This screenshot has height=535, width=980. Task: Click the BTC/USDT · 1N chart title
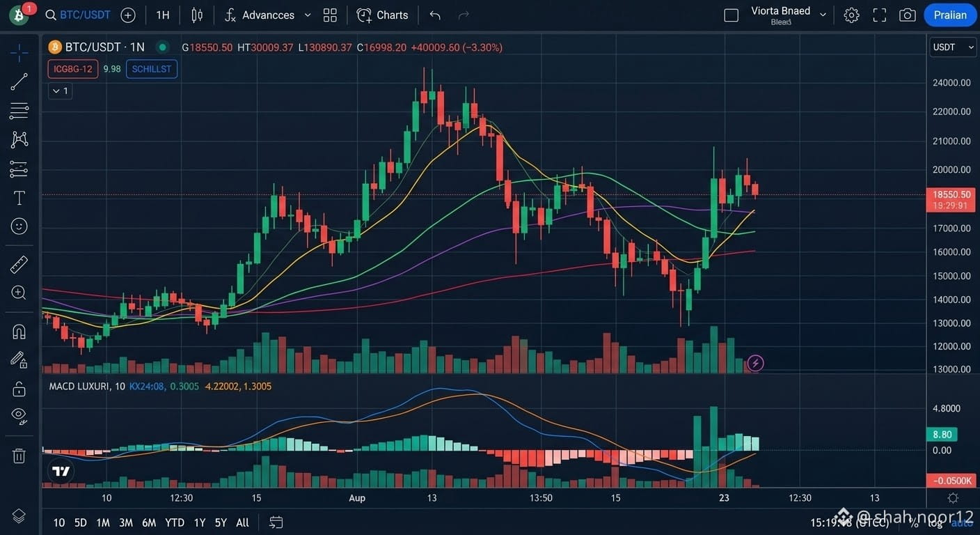(104, 47)
